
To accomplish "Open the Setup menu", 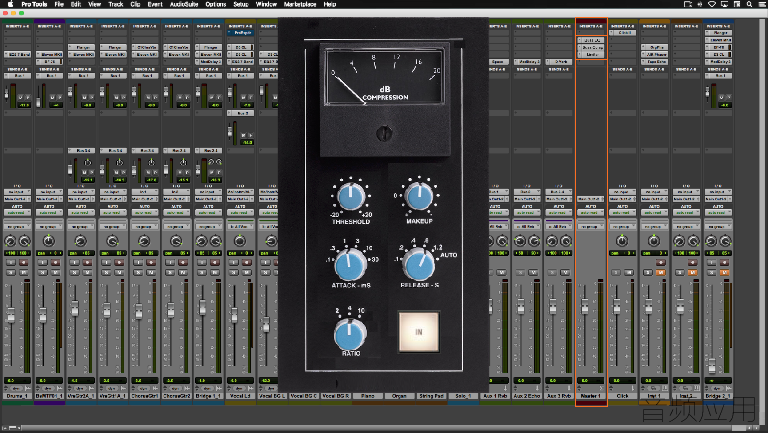I will pos(240,4).
